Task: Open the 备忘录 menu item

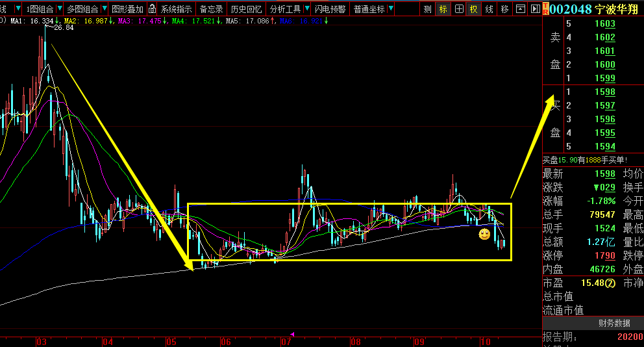Action: coord(212,9)
